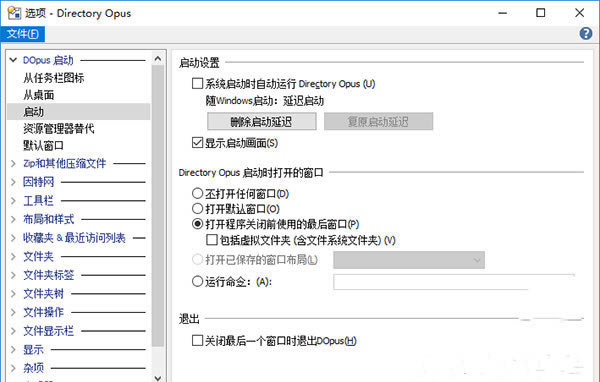Click the sidebar scroll up arrow
600x382 pixels.
tap(158, 59)
